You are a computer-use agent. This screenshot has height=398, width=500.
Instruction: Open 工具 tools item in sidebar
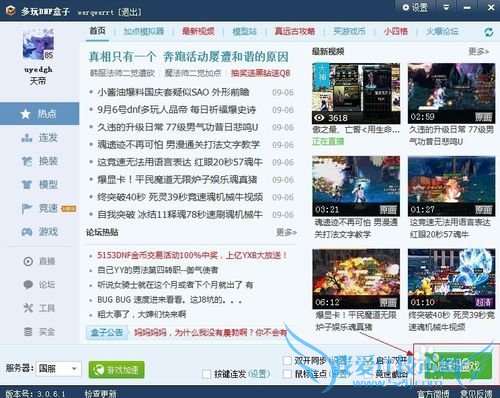pos(39,308)
